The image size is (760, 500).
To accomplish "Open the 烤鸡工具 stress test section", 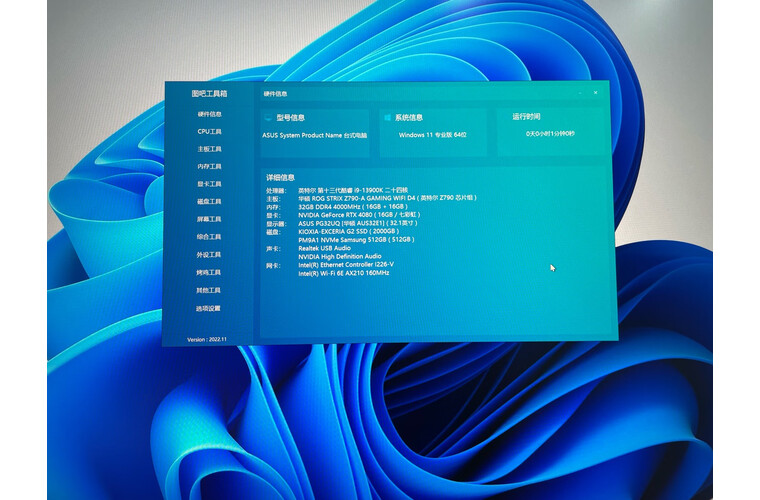I will pos(209,272).
